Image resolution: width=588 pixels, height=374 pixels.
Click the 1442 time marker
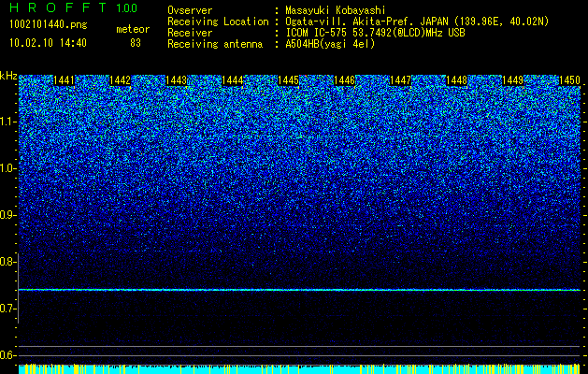point(120,80)
